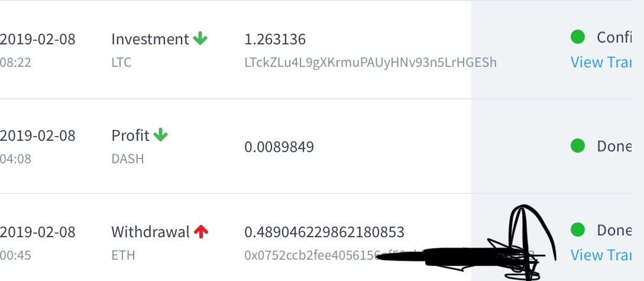Click the green down arrow beside Profit

[160, 135]
